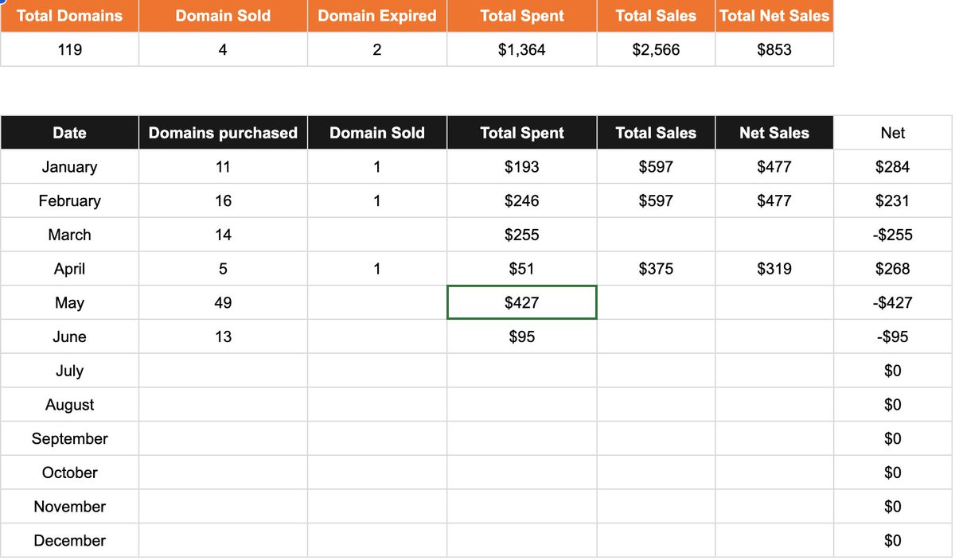Click February's 16 domains purchased cell
The width and height of the screenshot is (955, 560).
click(x=223, y=200)
